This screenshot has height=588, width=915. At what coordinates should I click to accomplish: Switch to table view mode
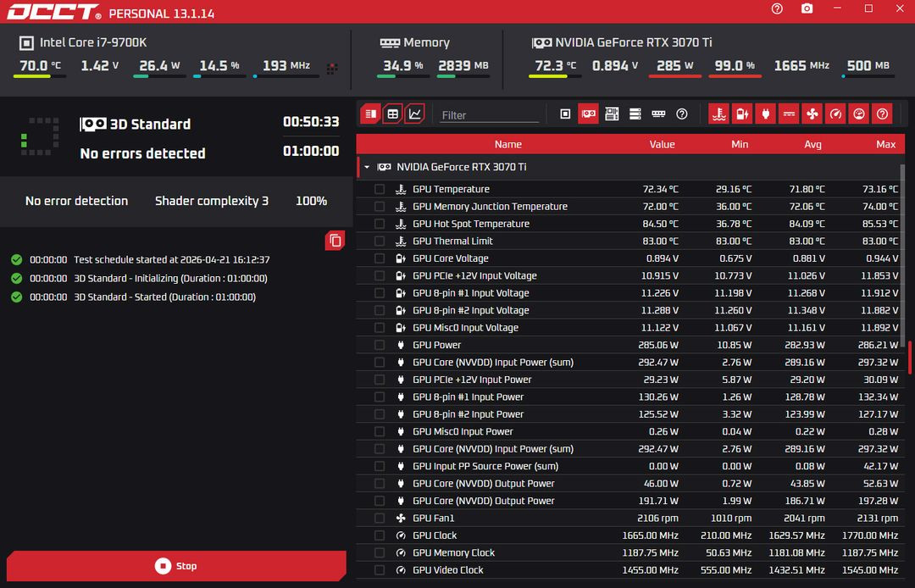(393, 114)
